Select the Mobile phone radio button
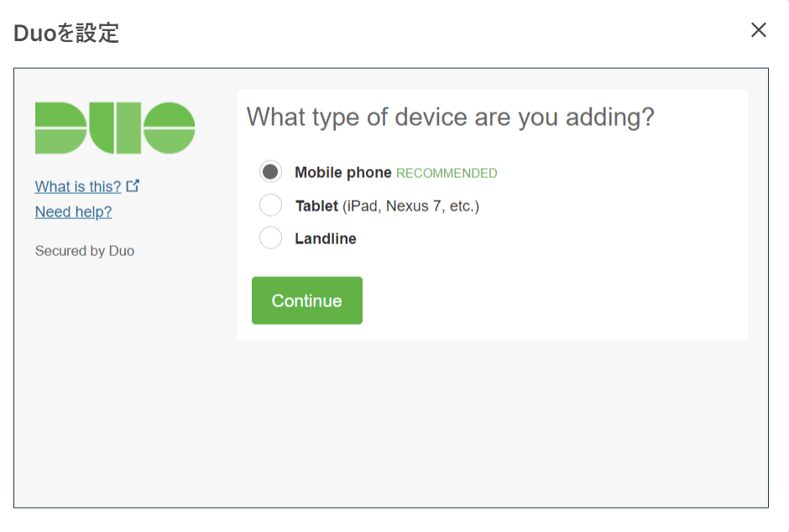This screenshot has width=789, height=532. 270,172
